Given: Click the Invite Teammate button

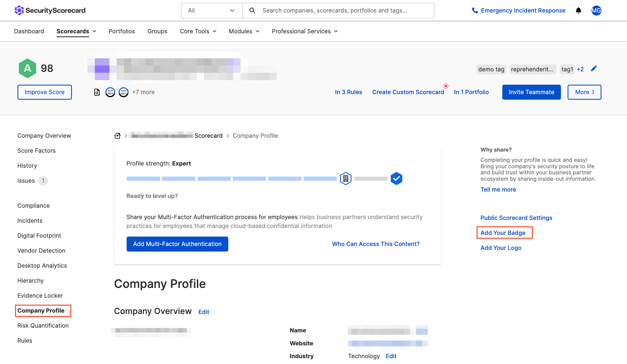Looking at the screenshot, I should tap(531, 92).
